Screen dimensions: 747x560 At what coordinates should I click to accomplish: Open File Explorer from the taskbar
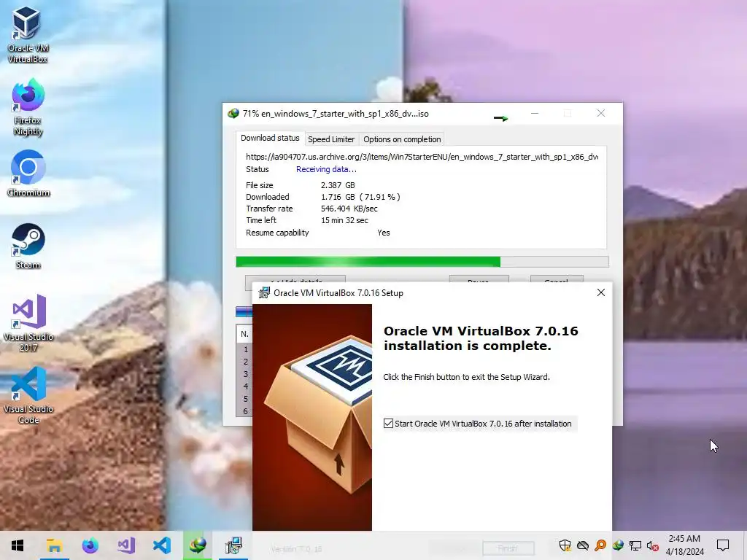pyautogui.click(x=54, y=545)
